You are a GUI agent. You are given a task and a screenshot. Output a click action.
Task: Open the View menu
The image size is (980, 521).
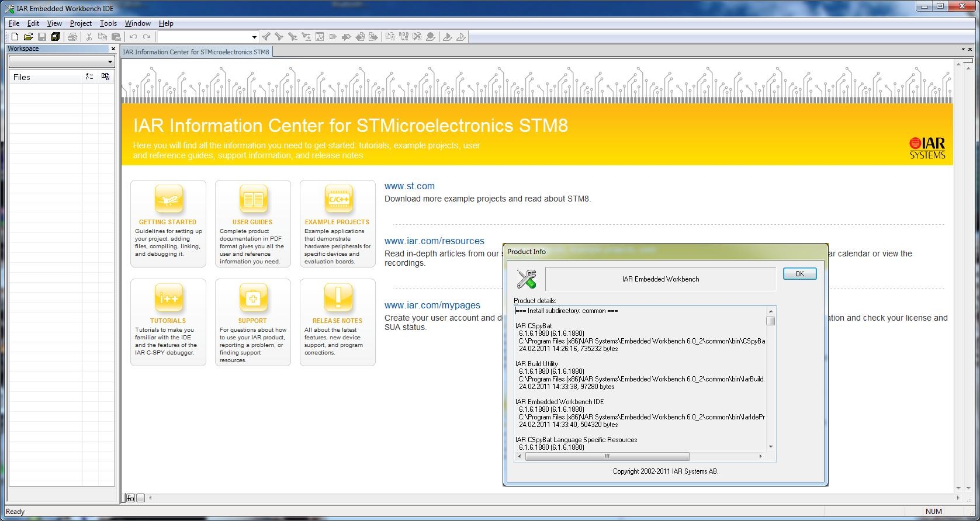pos(54,23)
